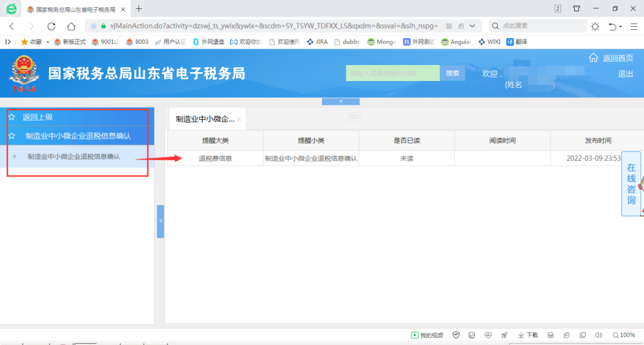This screenshot has height=345, width=644.
Task: Select 制造业中小微企业退税信息确认 sidebar heading
Action: coord(78,136)
